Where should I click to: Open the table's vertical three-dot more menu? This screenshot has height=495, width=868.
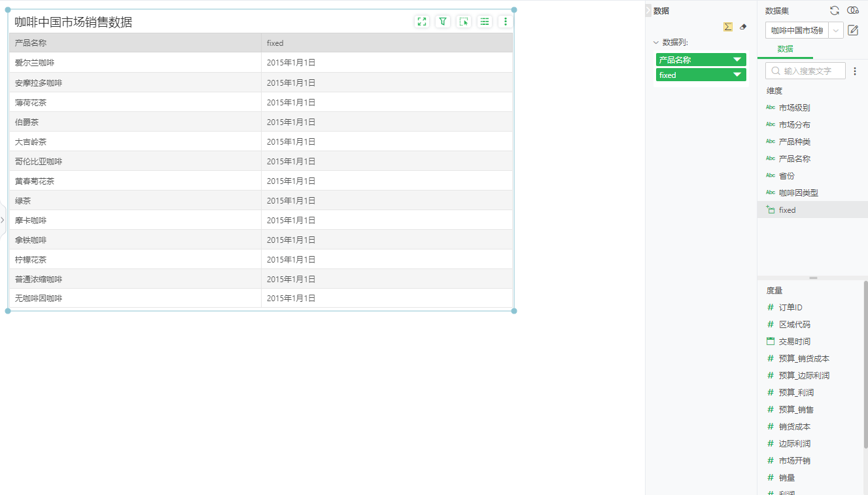point(505,22)
